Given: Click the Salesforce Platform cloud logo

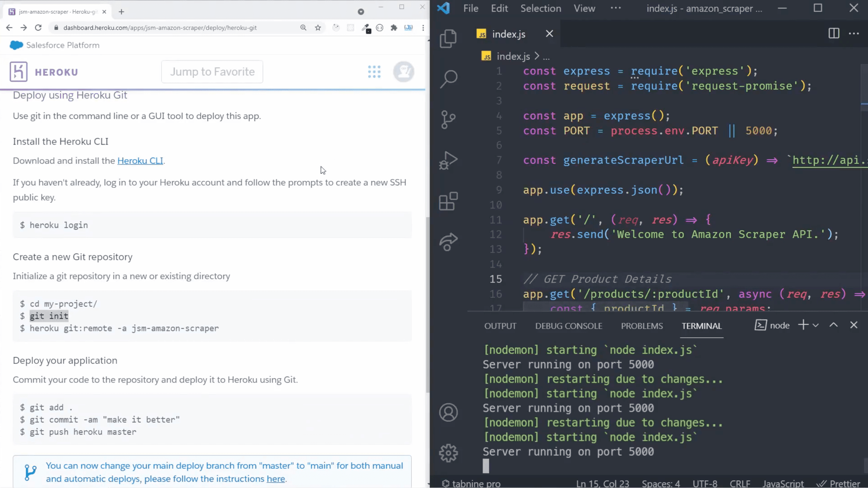Looking at the screenshot, I should (x=16, y=45).
